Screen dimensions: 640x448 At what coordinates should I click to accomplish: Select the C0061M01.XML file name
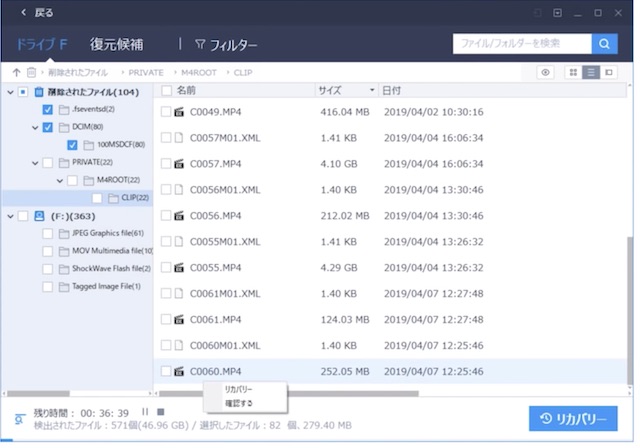click(225, 294)
